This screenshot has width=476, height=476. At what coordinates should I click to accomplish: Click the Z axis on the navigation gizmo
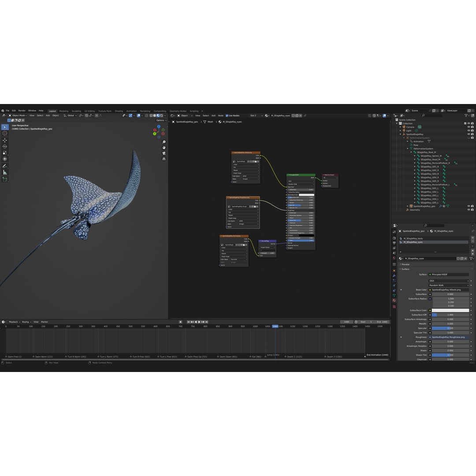(x=159, y=126)
